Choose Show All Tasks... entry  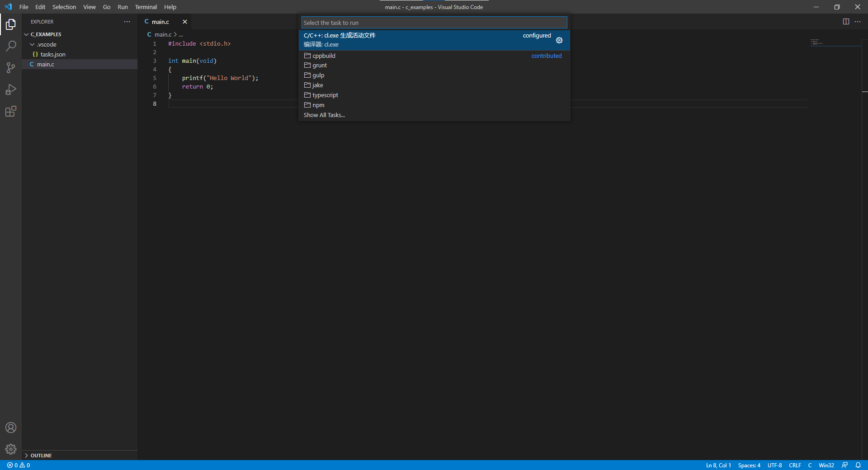[x=434, y=115]
